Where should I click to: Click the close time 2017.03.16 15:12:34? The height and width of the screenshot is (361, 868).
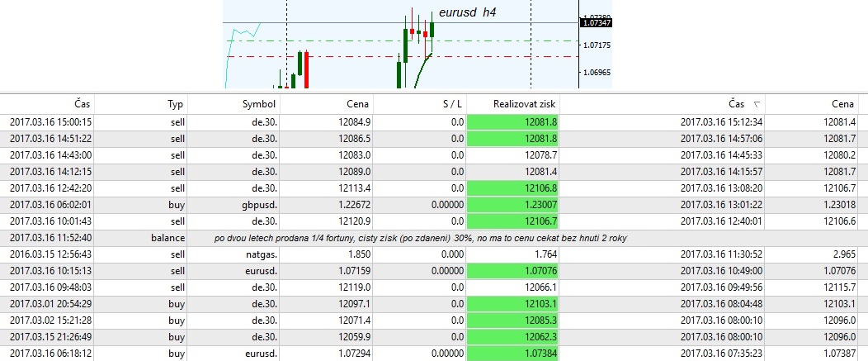(721, 122)
